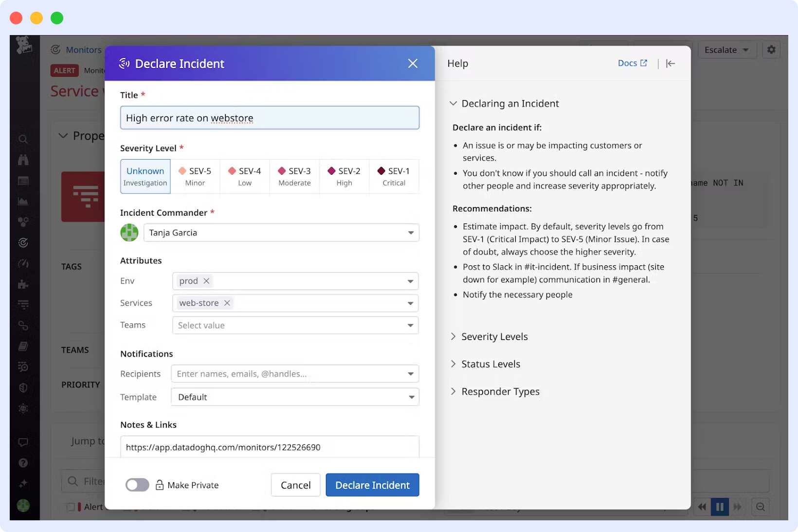Select the SEV-3 Moderate severity level
The height and width of the screenshot is (532, 798).
pyautogui.click(x=294, y=176)
